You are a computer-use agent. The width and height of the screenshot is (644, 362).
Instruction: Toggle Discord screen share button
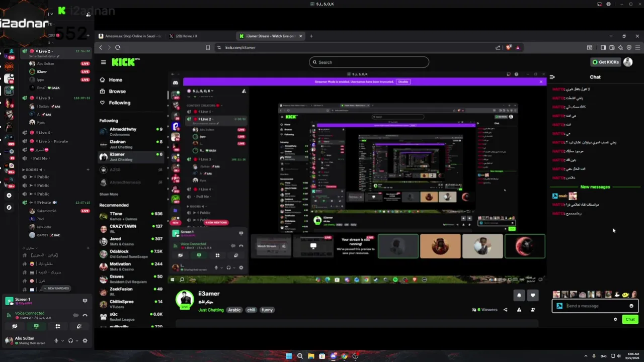pyautogui.click(x=36, y=326)
